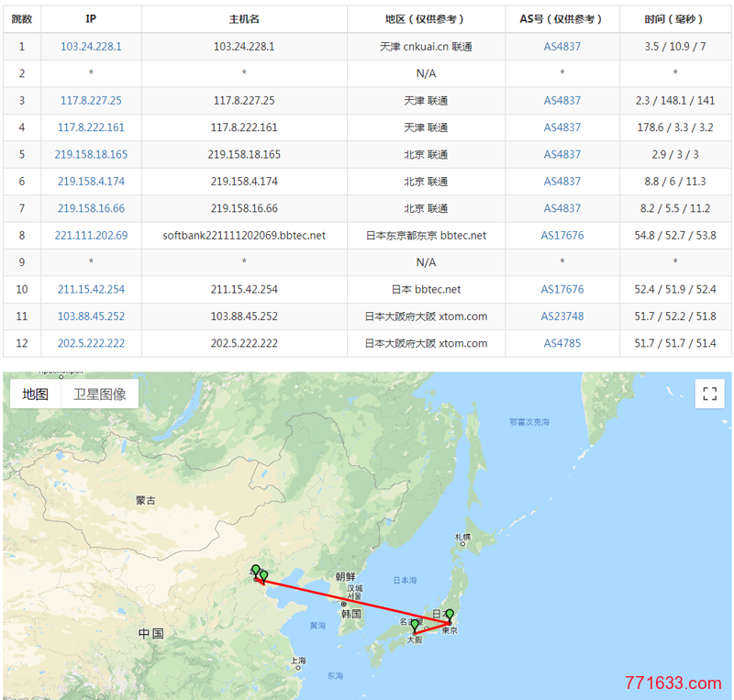Screen dimensions: 734x700
Task: Open AS4785 link in hop 12 row
Action: [x=562, y=343]
